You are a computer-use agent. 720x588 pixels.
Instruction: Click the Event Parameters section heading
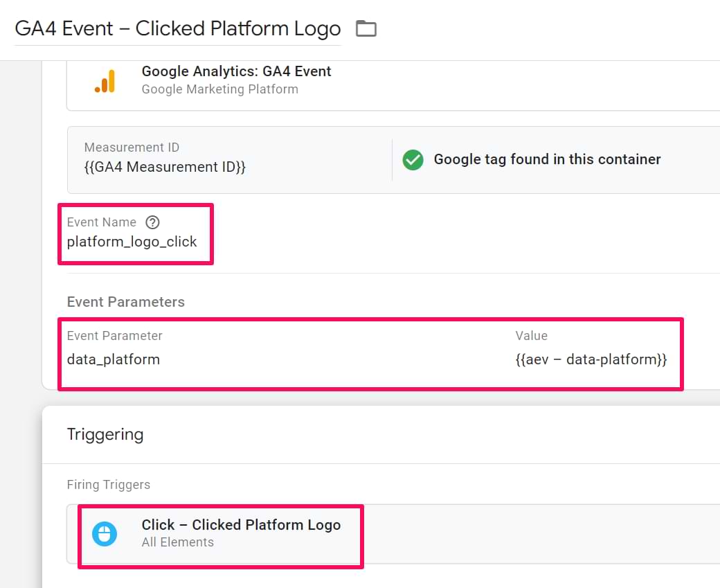tap(125, 302)
